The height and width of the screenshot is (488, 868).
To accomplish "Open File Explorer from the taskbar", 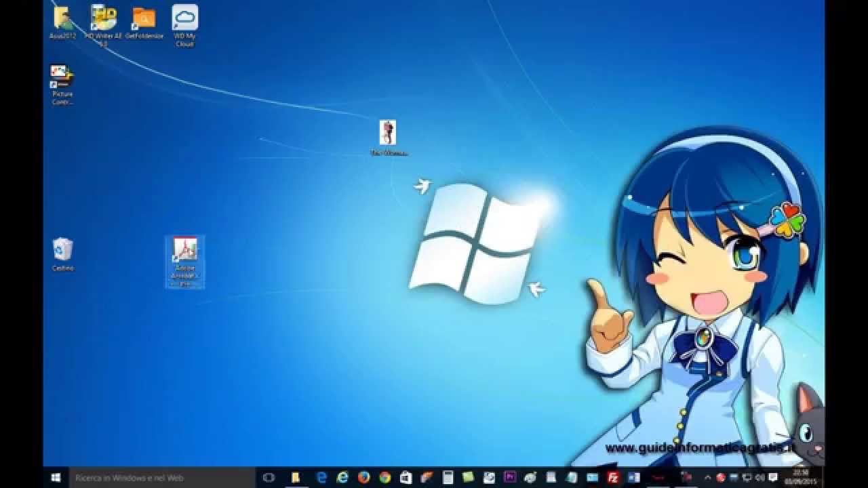I will click(295, 478).
